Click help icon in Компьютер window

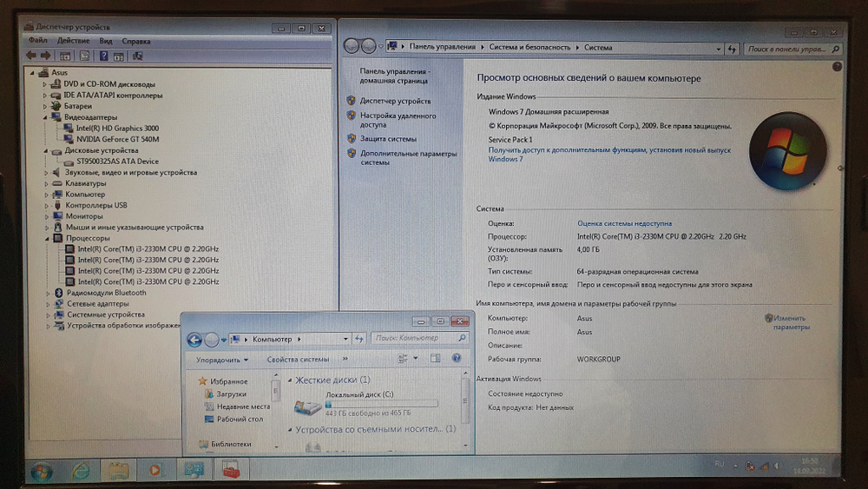(457, 358)
